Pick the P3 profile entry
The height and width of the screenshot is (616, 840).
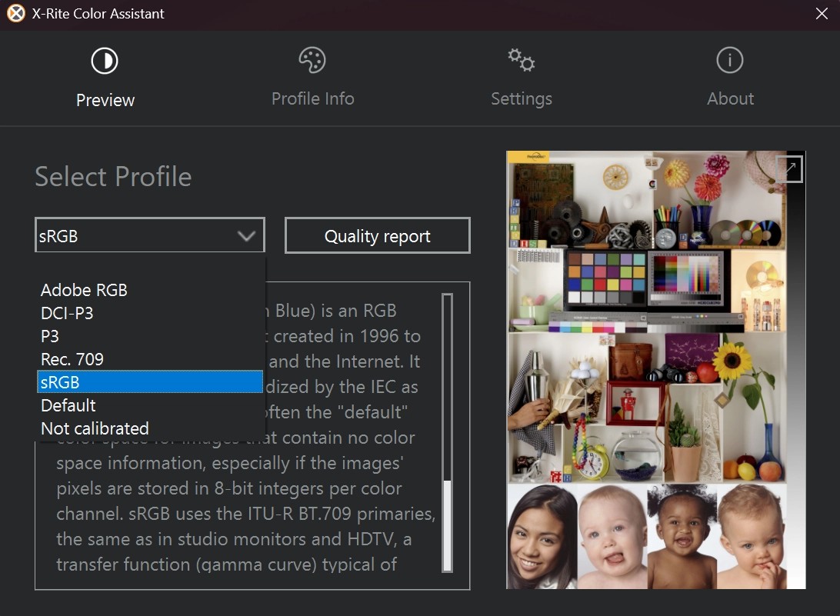pos(50,336)
